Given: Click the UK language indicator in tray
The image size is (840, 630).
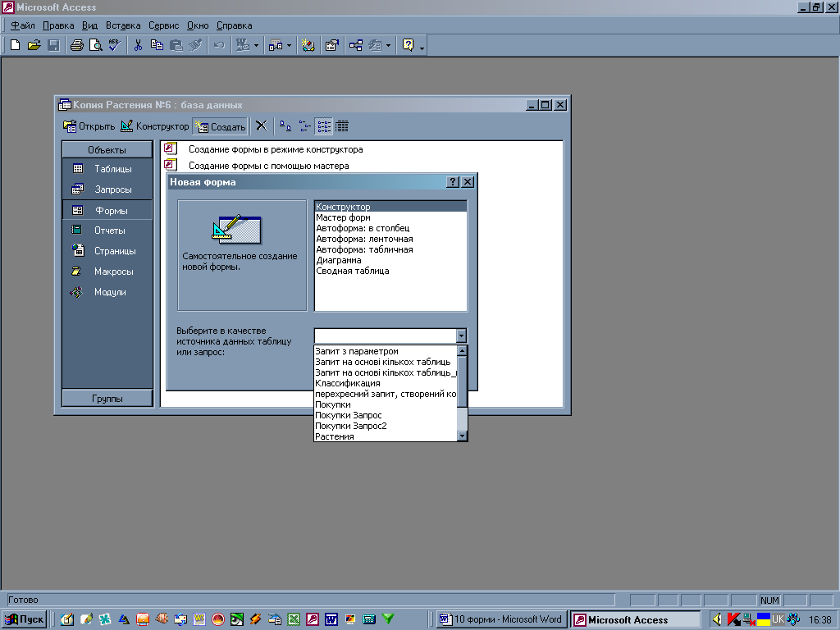Looking at the screenshot, I should 778,619.
